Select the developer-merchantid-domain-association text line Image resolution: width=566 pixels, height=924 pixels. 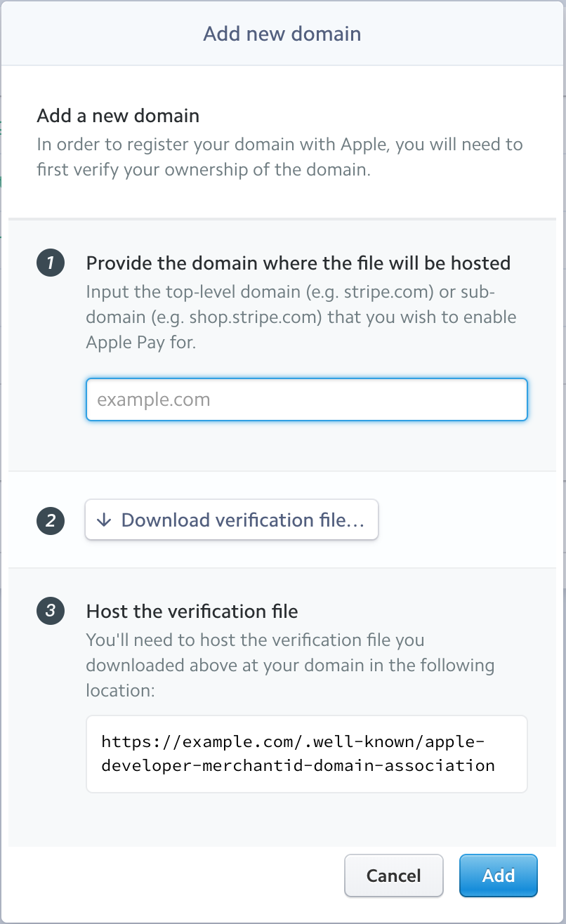298,765
